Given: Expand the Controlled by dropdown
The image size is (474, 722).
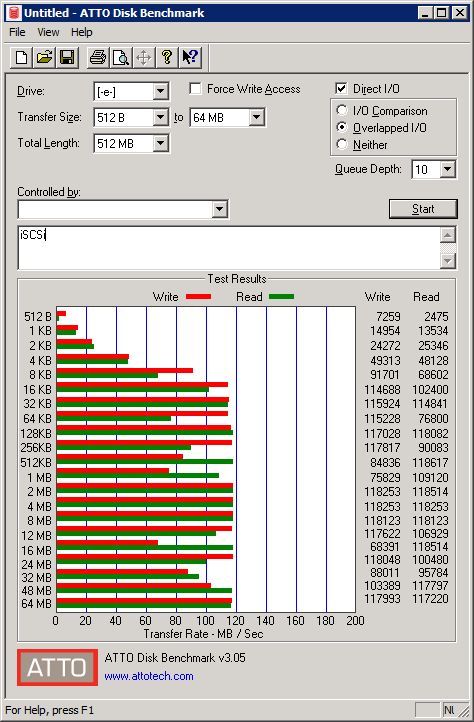Looking at the screenshot, I should click(220, 210).
